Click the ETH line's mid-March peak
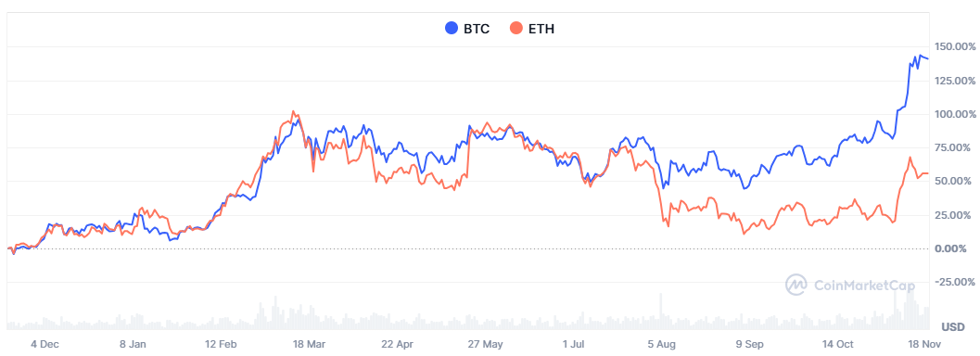Screen dimensions: 980x356 coord(293,112)
